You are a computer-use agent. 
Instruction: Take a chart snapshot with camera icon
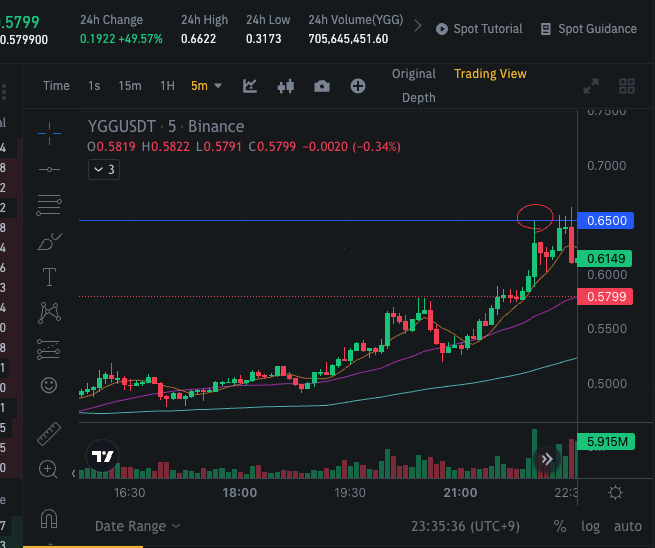coord(322,86)
